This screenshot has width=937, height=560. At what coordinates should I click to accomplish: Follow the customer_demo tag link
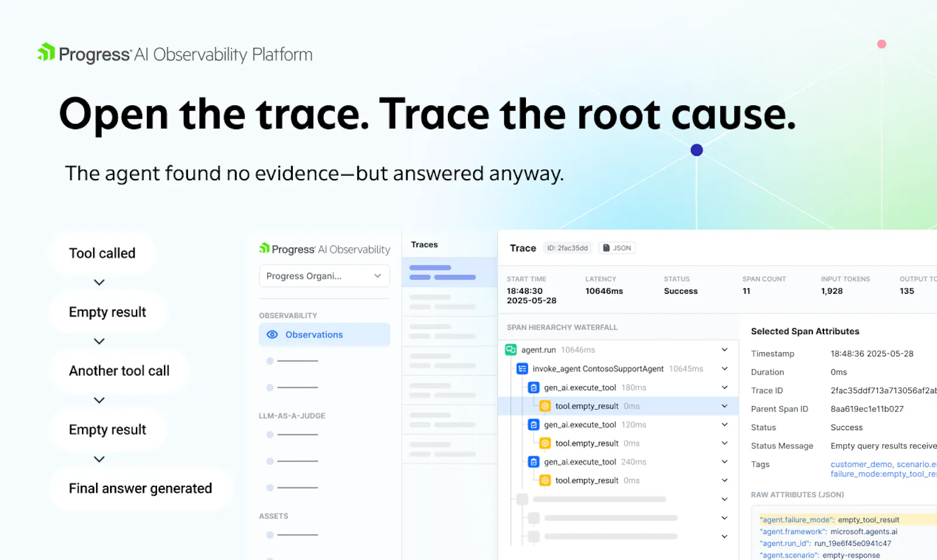click(861, 465)
